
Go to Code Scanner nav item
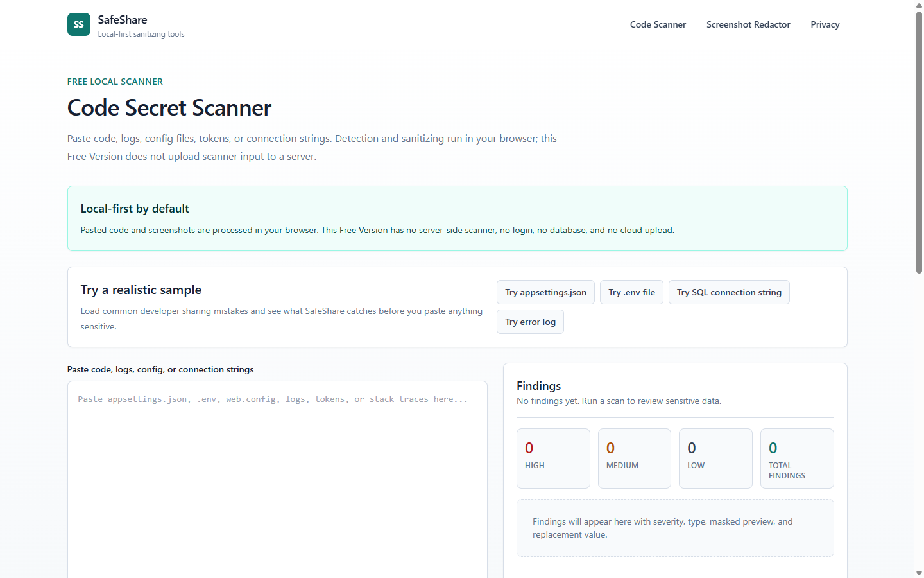coord(658,24)
